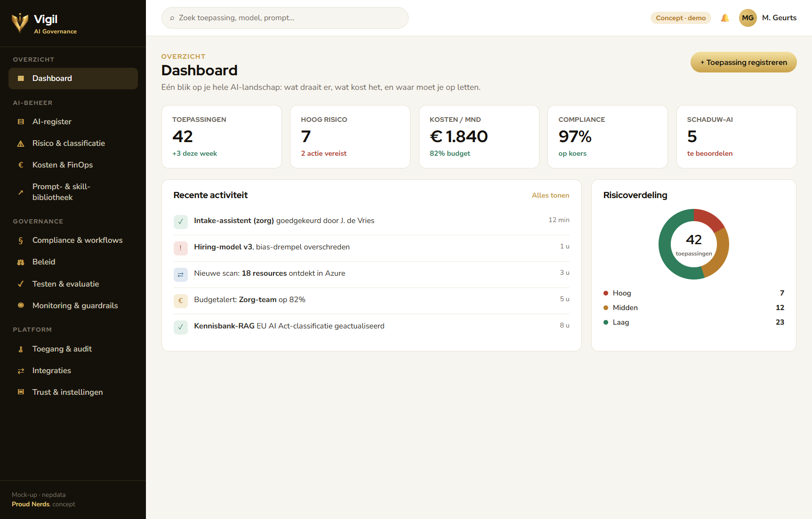Image resolution: width=812 pixels, height=519 pixels.
Task: Click the MG user avatar
Action: pyautogui.click(x=748, y=18)
